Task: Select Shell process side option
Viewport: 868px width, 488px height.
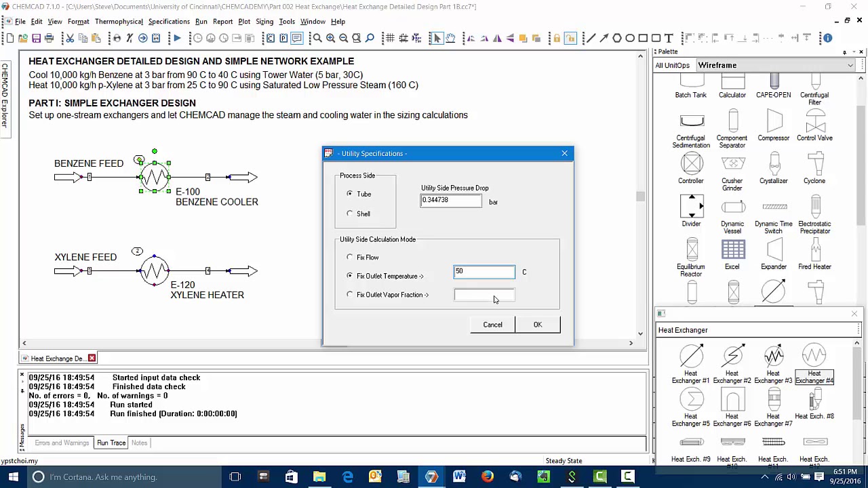Action: (x=350, y=213)
